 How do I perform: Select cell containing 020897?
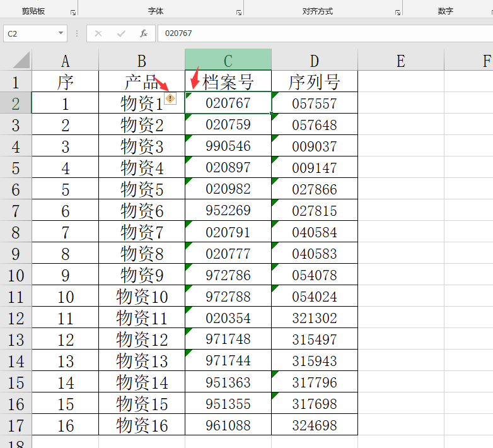(228, 167)
